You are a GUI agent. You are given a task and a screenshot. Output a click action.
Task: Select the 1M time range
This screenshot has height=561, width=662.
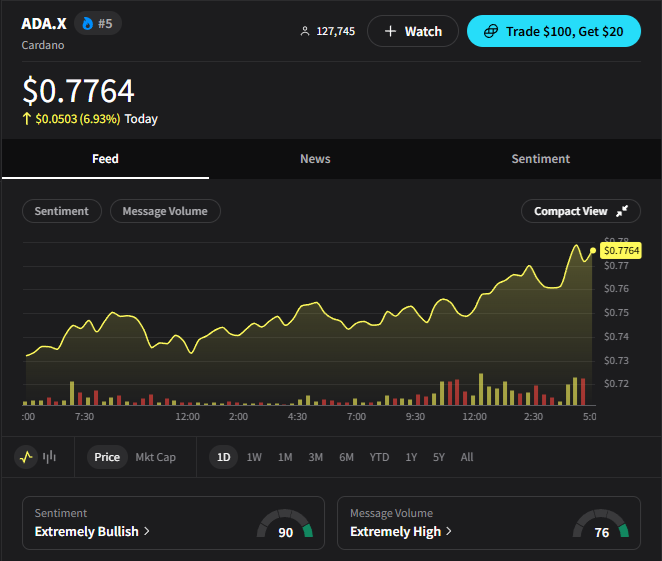285,457
